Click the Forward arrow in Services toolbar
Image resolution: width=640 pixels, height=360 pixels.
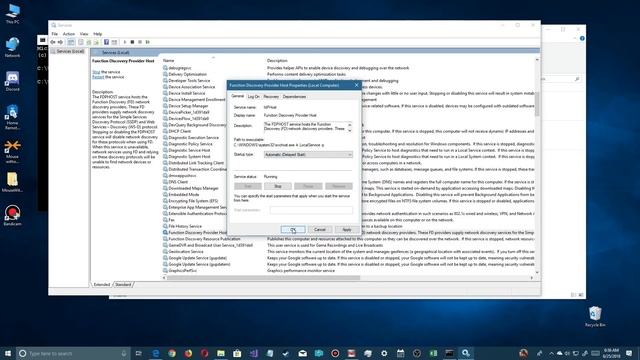(x=60, y=42)
